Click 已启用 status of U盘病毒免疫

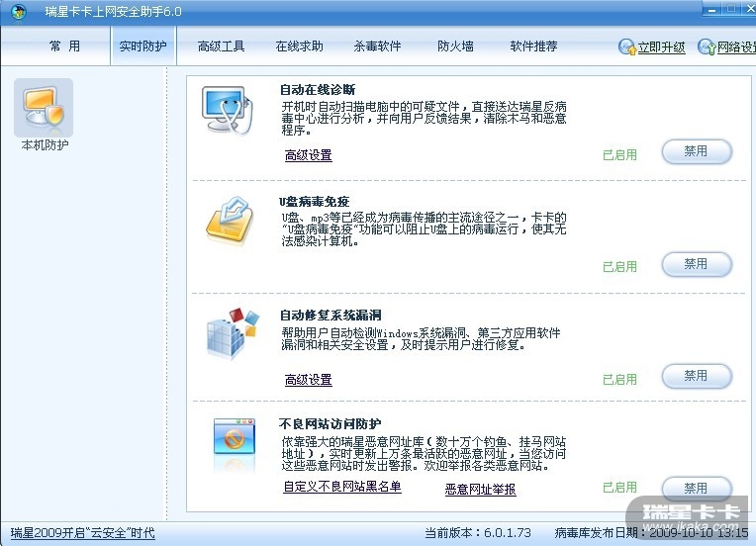tap(619, 267)
